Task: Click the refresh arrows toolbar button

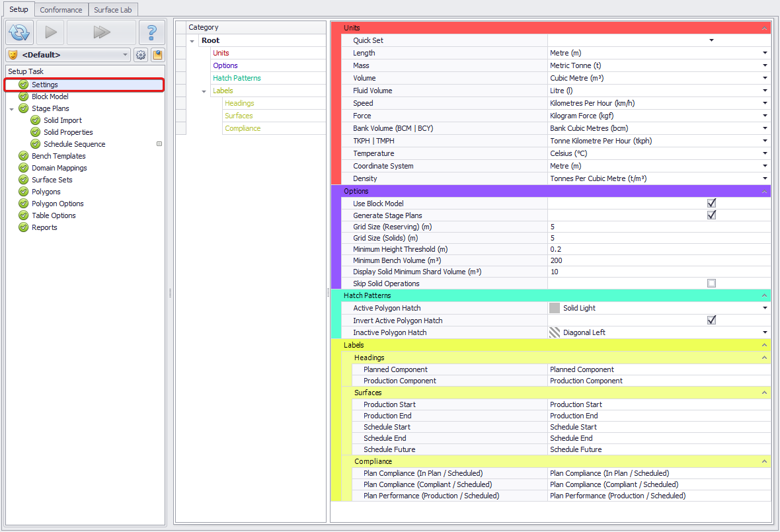Action: click(x=19, y=32)
